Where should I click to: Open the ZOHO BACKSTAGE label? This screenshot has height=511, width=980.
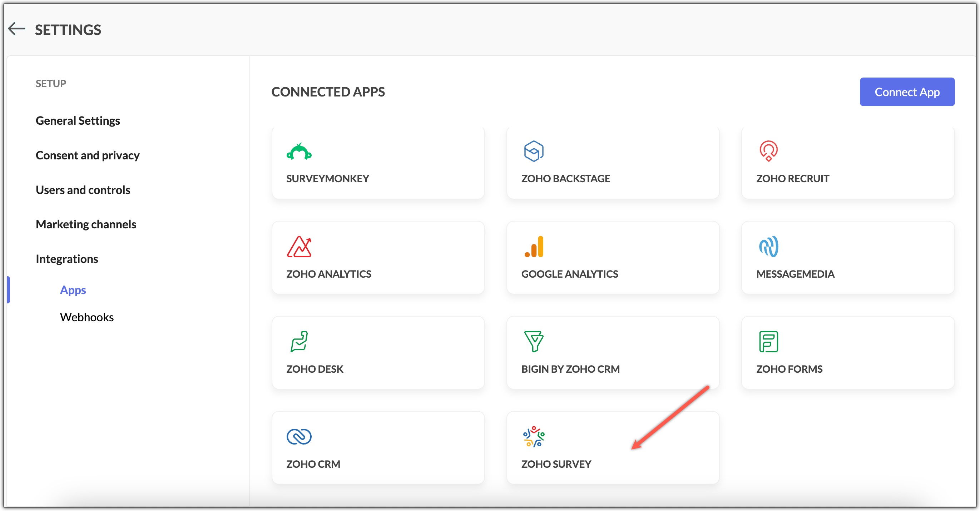tap(565, 178)
